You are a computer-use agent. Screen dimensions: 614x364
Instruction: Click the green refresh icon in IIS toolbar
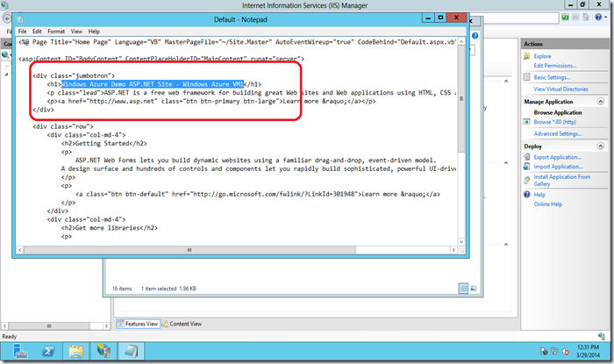tap(565, 18)
